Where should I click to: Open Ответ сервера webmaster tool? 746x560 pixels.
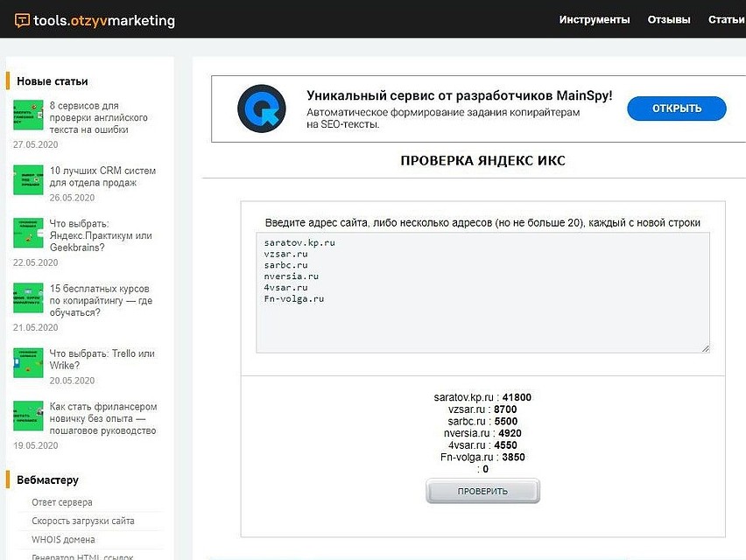click(62, 502)
